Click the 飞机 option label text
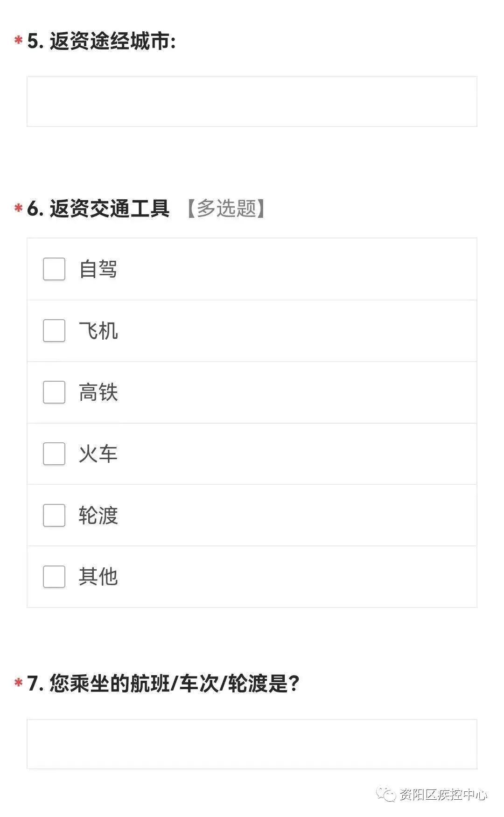This screenshot has height=817, width=504. [x=98, y=331]
